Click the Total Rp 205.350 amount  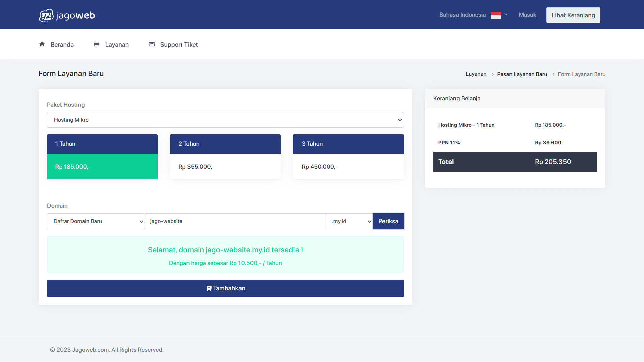(553, 162)
